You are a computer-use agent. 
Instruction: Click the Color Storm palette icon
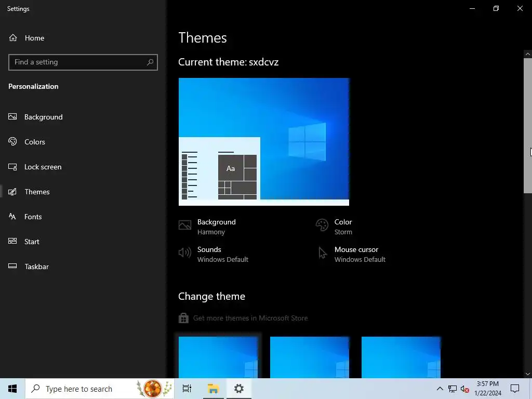pos(322,225)
